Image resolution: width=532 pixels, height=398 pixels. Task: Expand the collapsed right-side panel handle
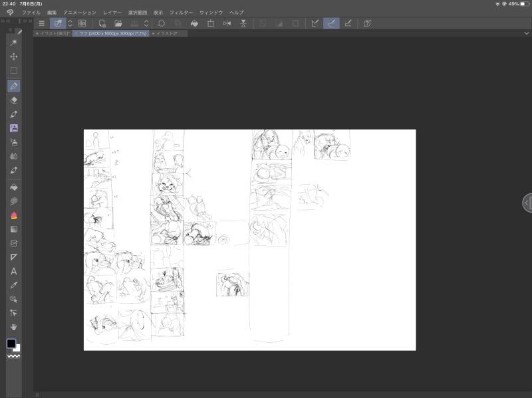click(x=527, y=203)
